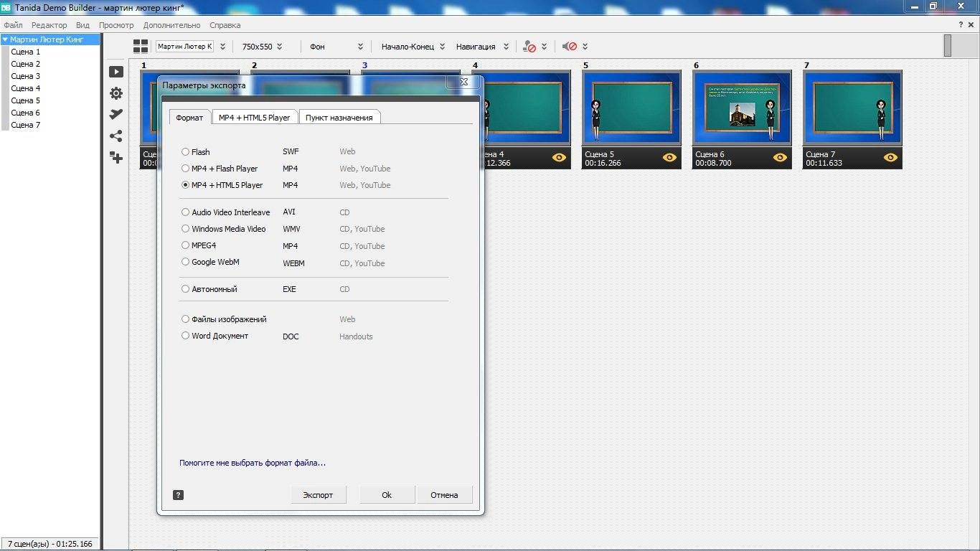This screenshot has width=980, height=551.
Task: Select Сцена 7 in the tree
Action: (x=26, y=126)
